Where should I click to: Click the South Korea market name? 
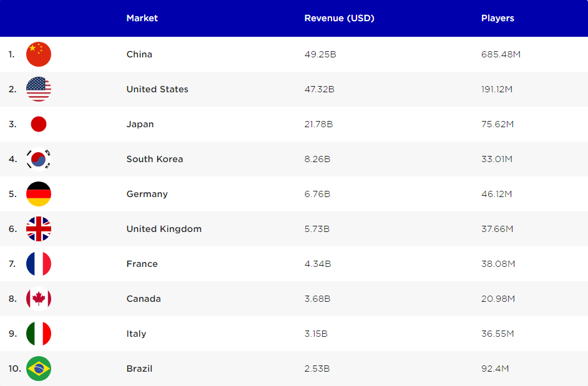click(155, 159)
